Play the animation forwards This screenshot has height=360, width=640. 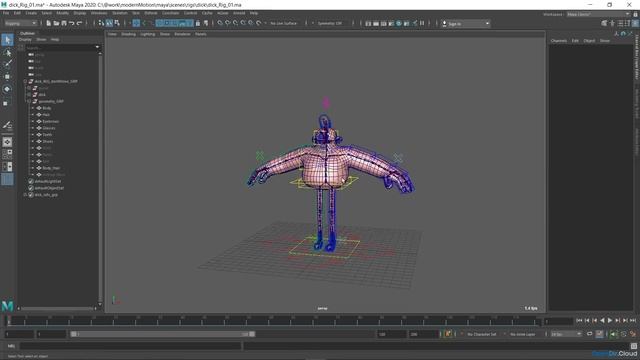610,321
